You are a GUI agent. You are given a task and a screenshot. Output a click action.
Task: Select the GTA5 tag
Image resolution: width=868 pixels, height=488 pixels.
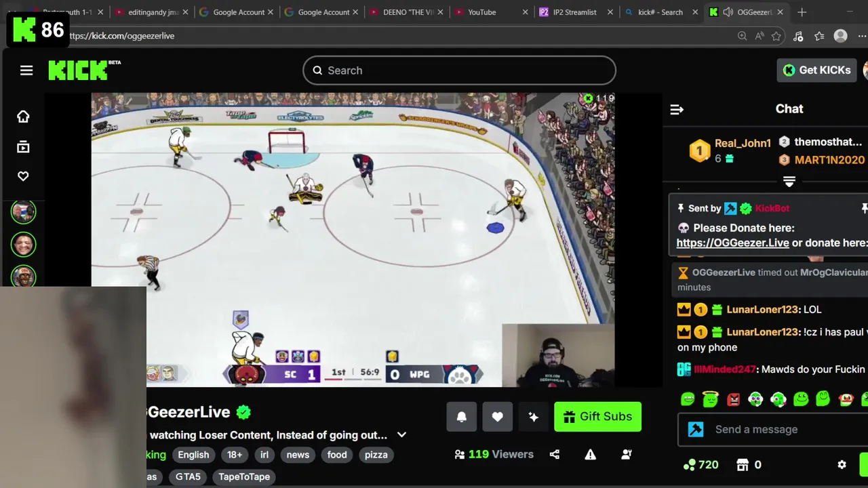[x=188, y=476]
